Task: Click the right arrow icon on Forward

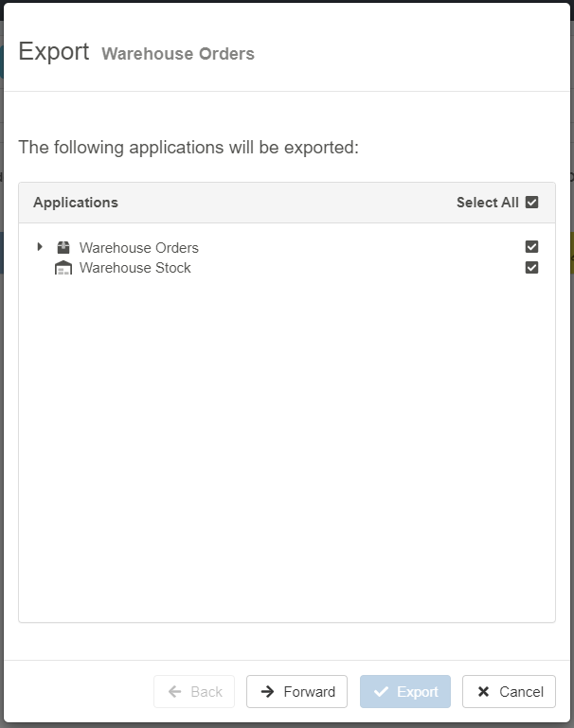Action: point(268,692)
